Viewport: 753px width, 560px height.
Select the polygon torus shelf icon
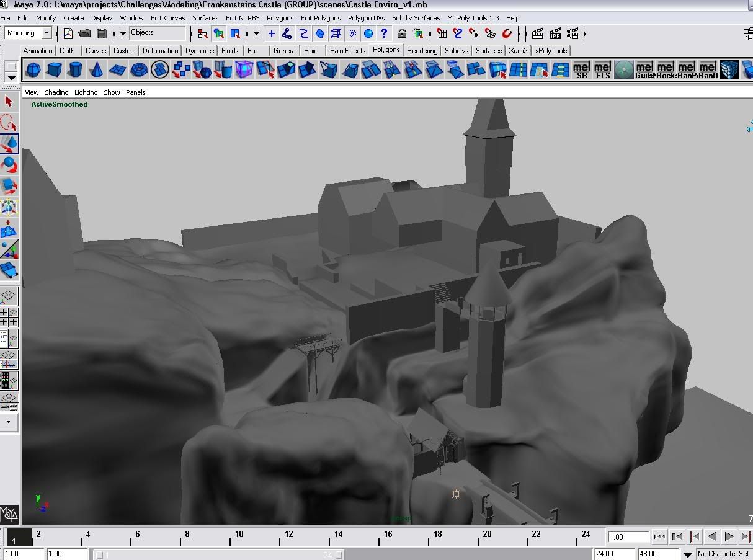[x=138, y=70]
